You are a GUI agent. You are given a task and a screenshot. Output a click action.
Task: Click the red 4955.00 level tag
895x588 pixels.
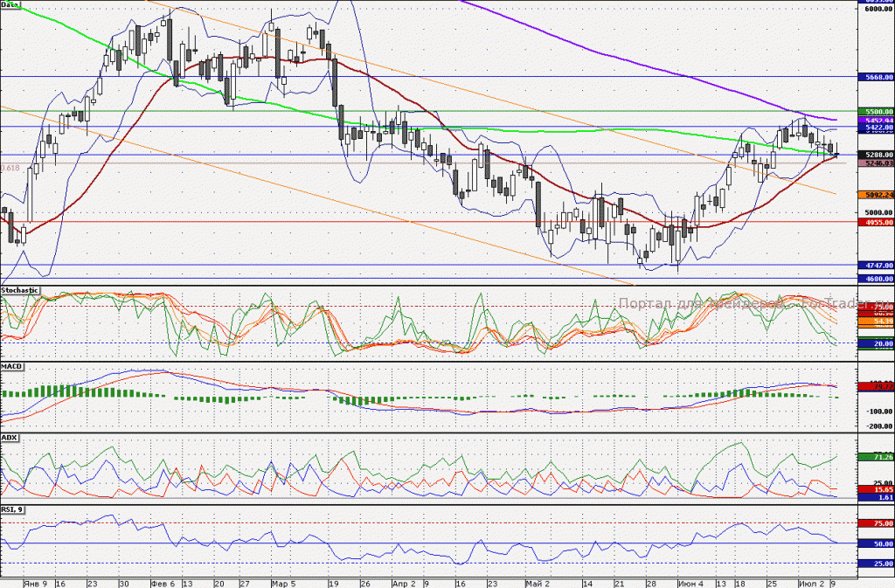876,223
